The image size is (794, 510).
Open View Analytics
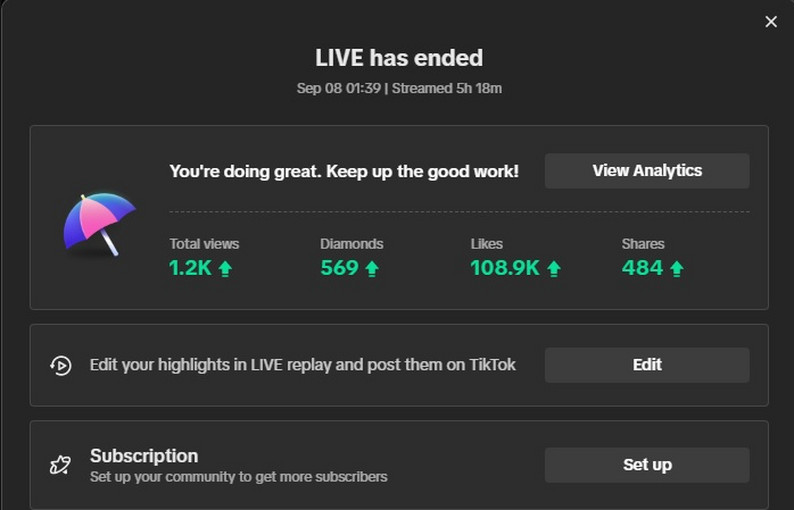pos(647,171)
